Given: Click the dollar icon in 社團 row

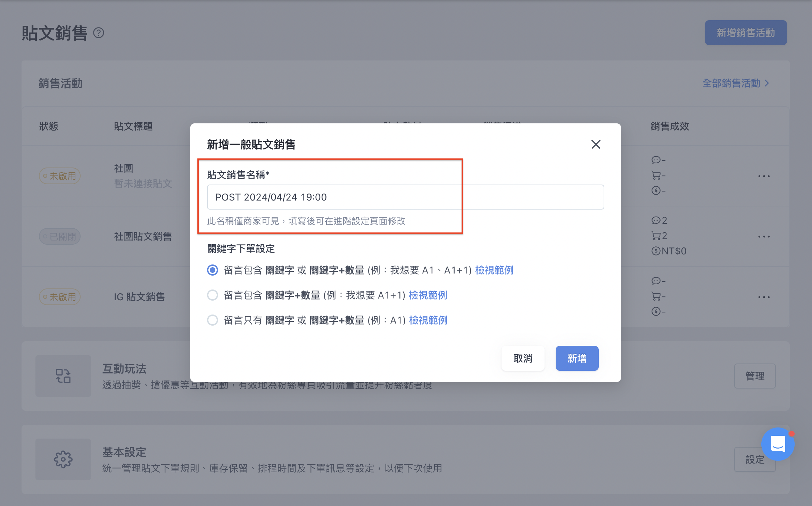Looking at the screenshot, I should point(656,190).
